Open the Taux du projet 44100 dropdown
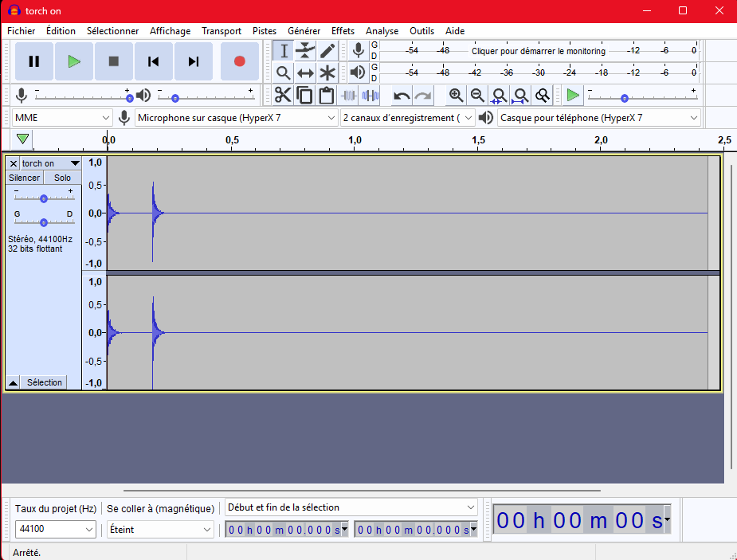Viewport: 737px width, 560px height. click(56, 529)
